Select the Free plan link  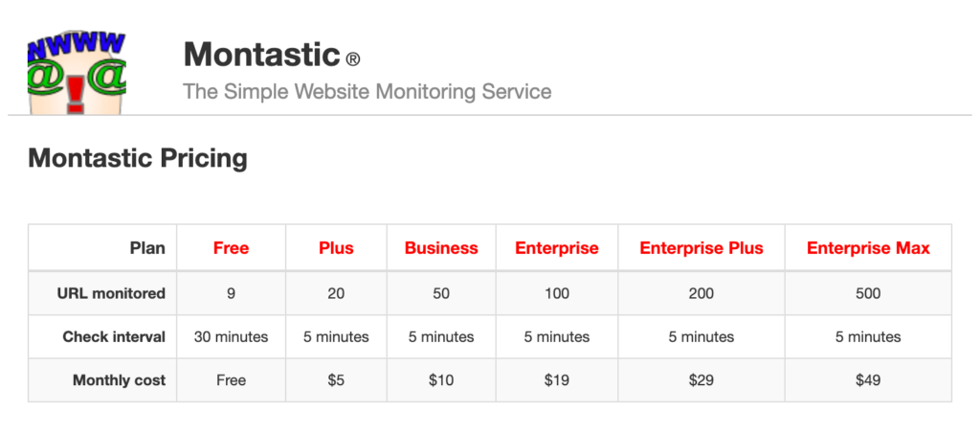pos(232,248)
